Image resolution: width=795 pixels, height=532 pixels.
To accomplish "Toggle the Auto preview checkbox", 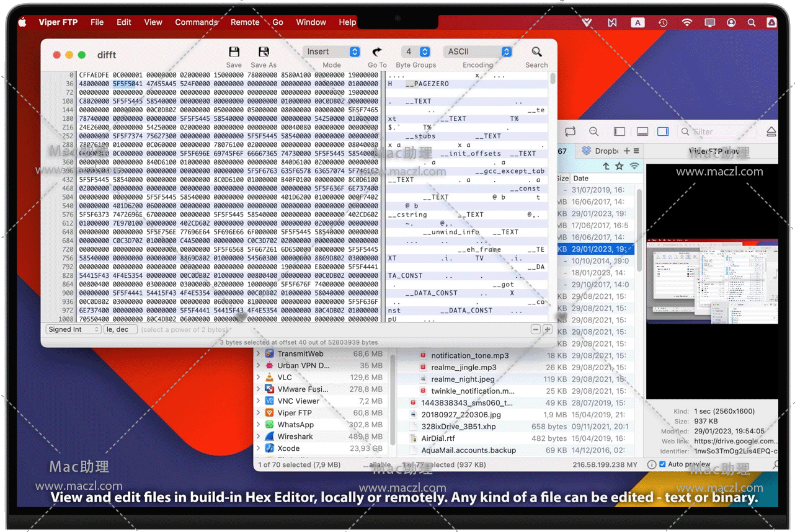I will coord(663,464).
